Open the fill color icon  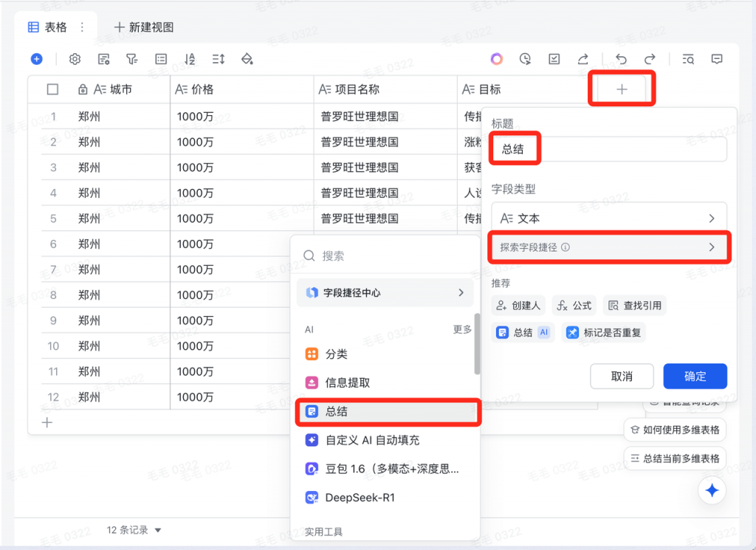pyautogui.click(x=247, y=59)
